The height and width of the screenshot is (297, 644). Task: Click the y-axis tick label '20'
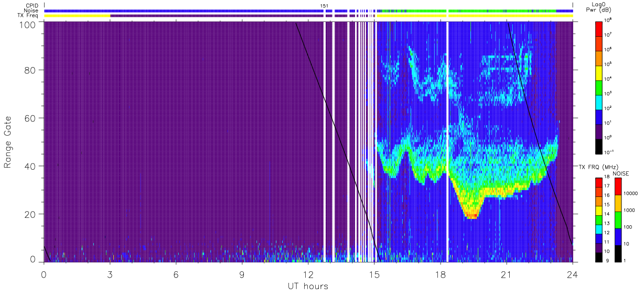click(x=29, y=214)
